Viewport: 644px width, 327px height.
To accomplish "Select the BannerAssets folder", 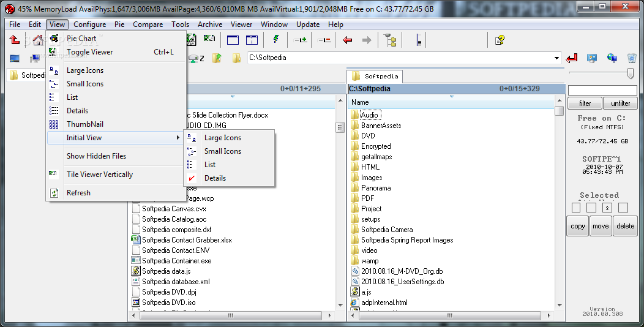I will click(x=381, y=126).
